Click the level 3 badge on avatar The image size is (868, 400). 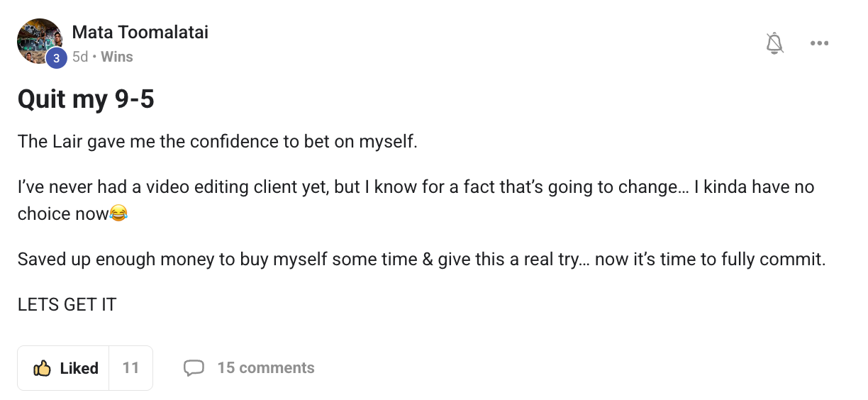coord(56,59)
